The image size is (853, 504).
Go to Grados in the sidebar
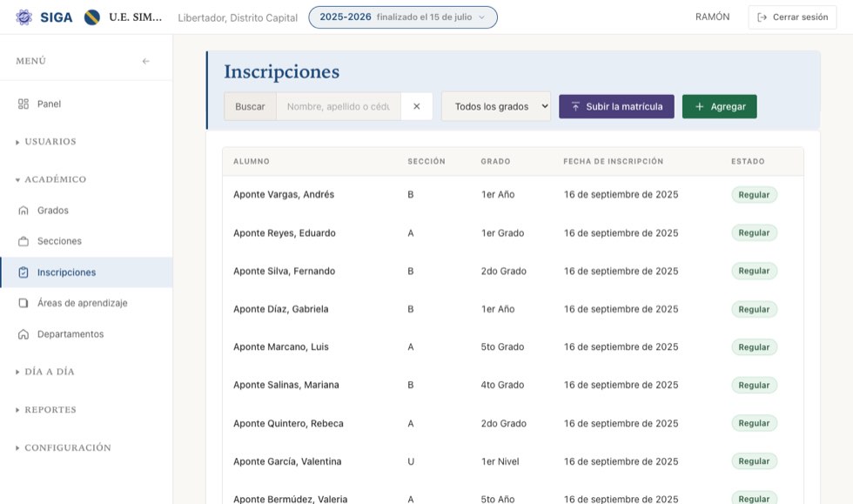point(86,210)
